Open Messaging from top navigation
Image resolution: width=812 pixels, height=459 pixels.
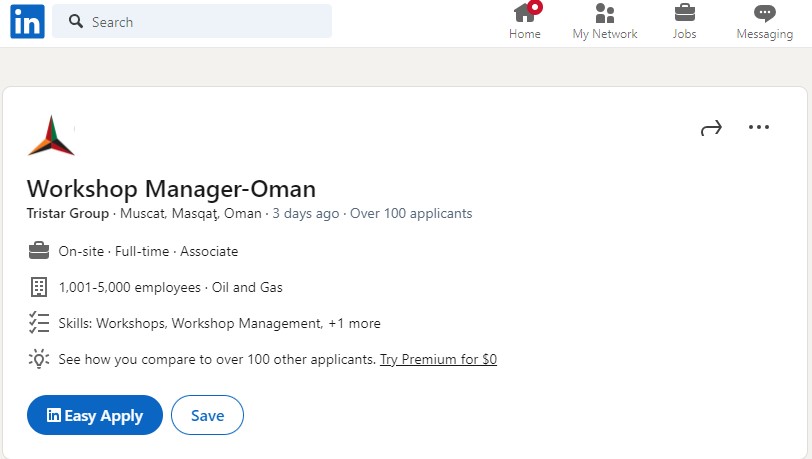(765, 21)
